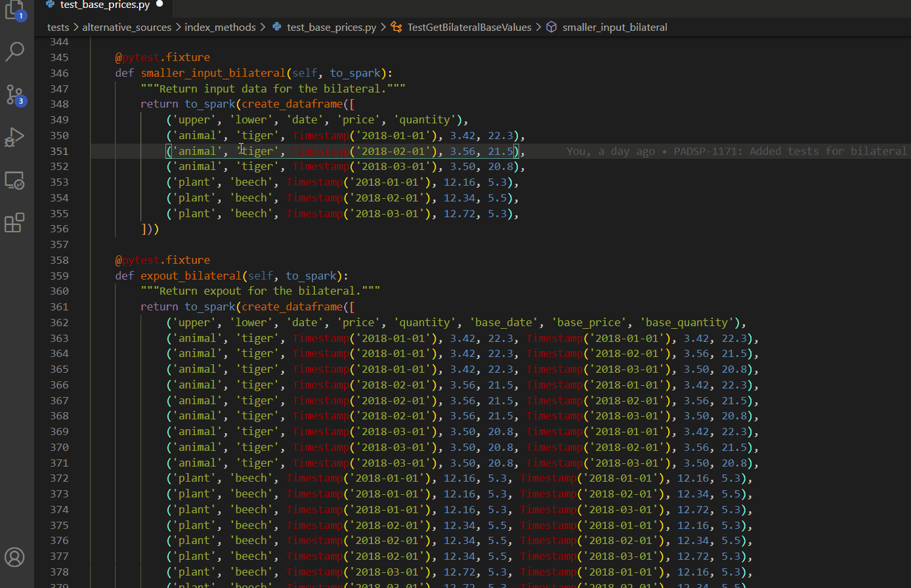
Task: Open the Explorer view in activity bar
Action: point(14,9)
